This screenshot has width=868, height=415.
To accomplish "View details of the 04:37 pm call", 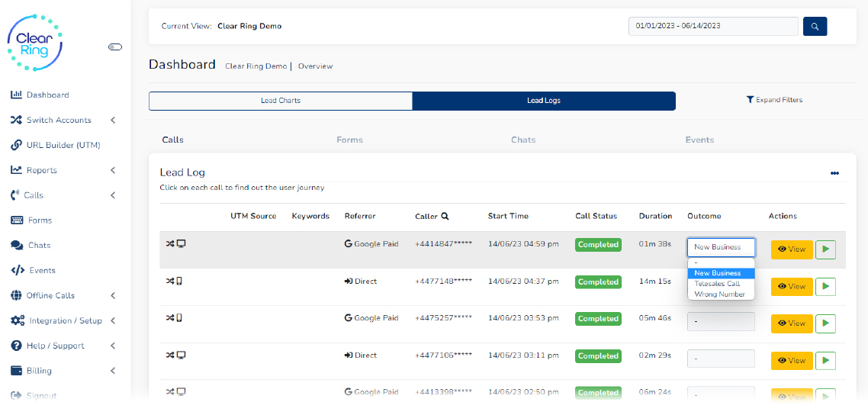I will click(x=791, y=287).
